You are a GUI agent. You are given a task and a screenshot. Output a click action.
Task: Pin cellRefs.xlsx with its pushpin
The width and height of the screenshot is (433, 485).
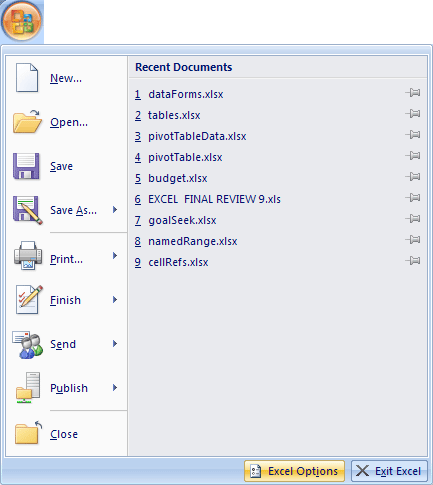pos(413,261)
